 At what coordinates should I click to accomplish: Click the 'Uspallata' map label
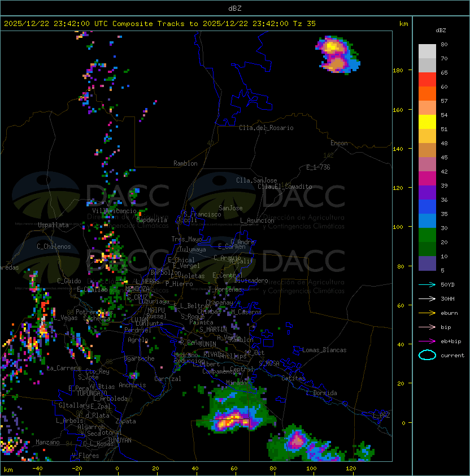[x=53, y=225]
